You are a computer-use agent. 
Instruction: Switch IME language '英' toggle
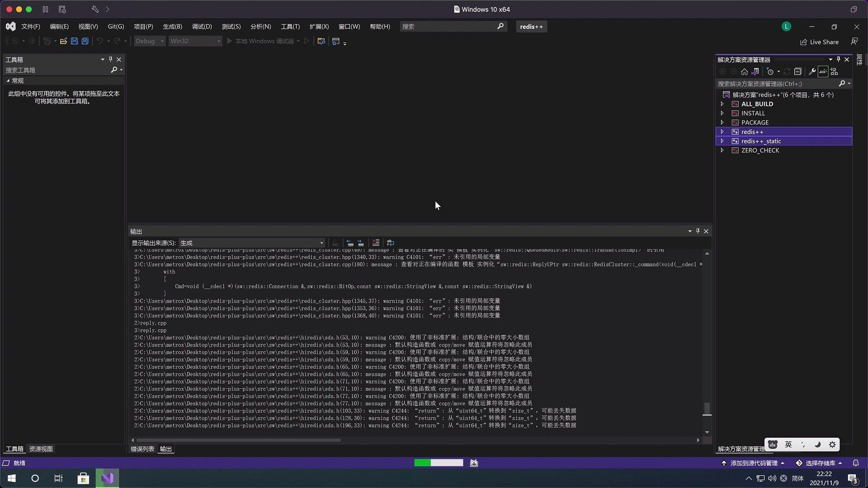click(x=788, y=445)
